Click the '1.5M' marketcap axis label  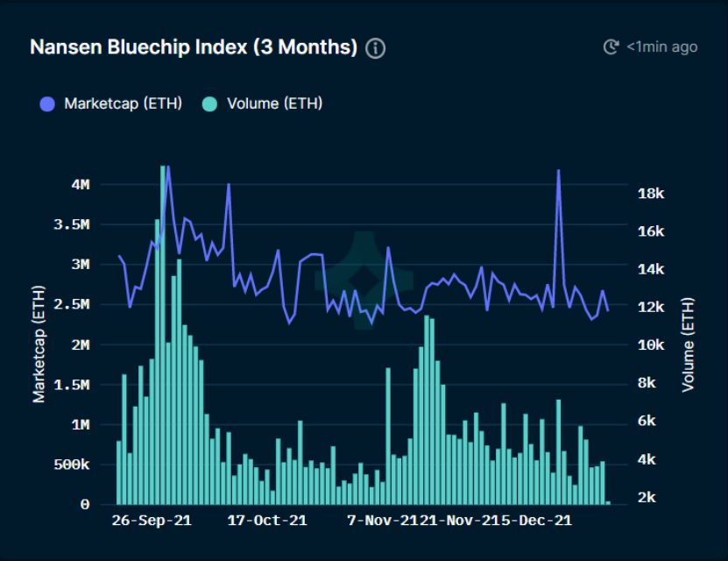pyautogui.click(x=72, y=385)
